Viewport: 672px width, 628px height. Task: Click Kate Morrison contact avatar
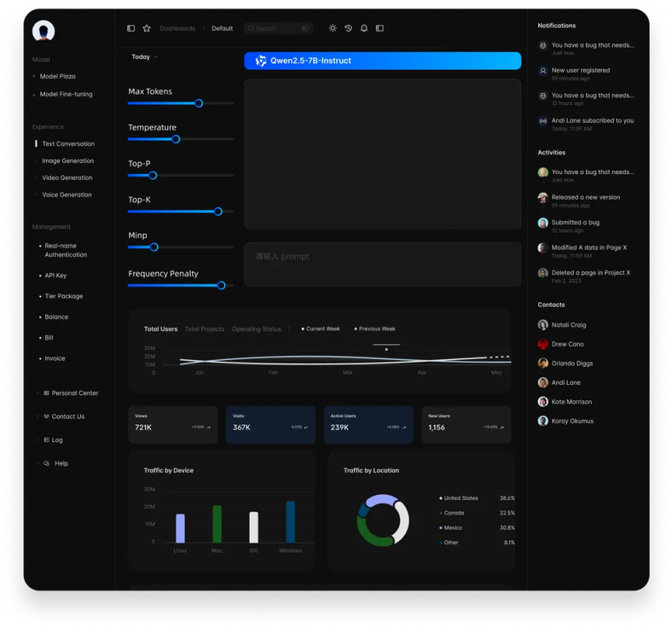click(543, 401)
